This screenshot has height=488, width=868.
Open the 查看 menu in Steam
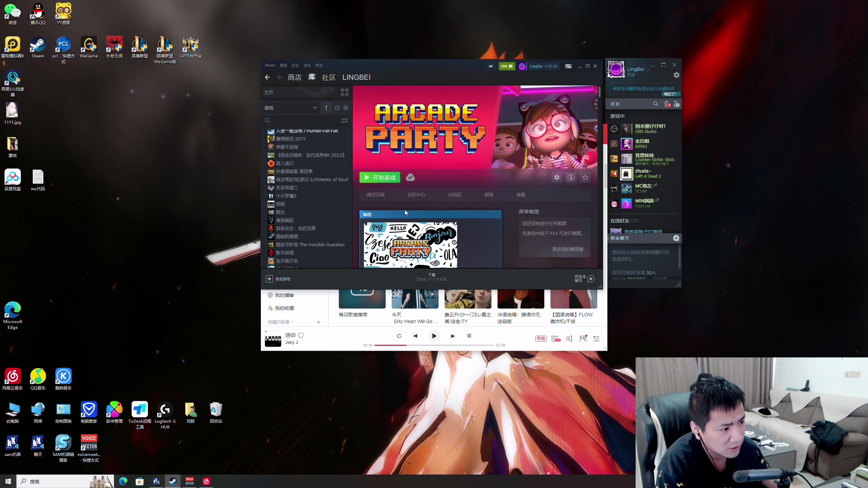coord(283,66)
